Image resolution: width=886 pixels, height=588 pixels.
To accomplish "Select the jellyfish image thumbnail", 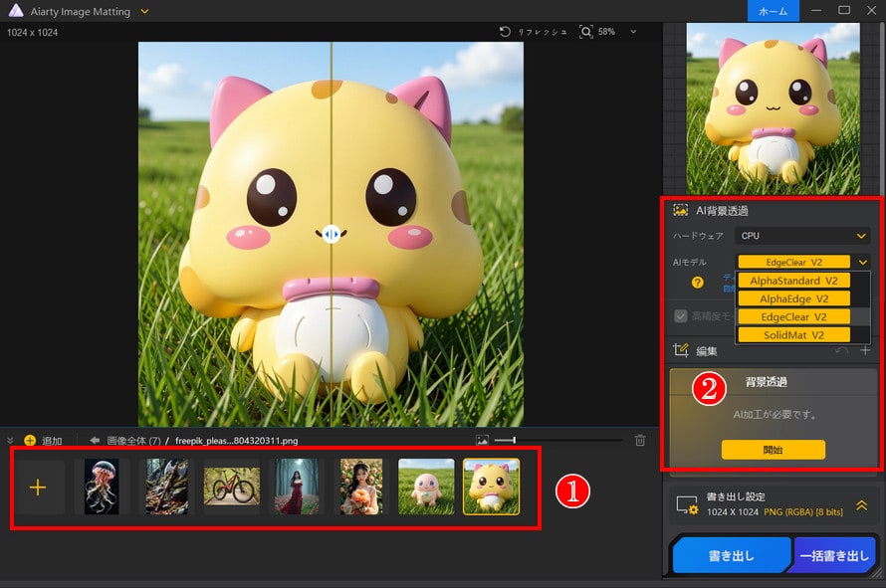I will tap(102, 487).
